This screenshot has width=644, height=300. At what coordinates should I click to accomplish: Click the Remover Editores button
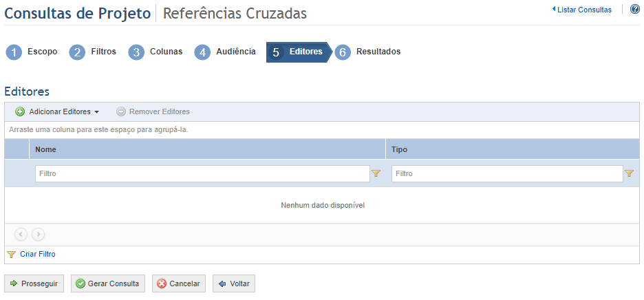pyautogui.click(x=153, y=111)
